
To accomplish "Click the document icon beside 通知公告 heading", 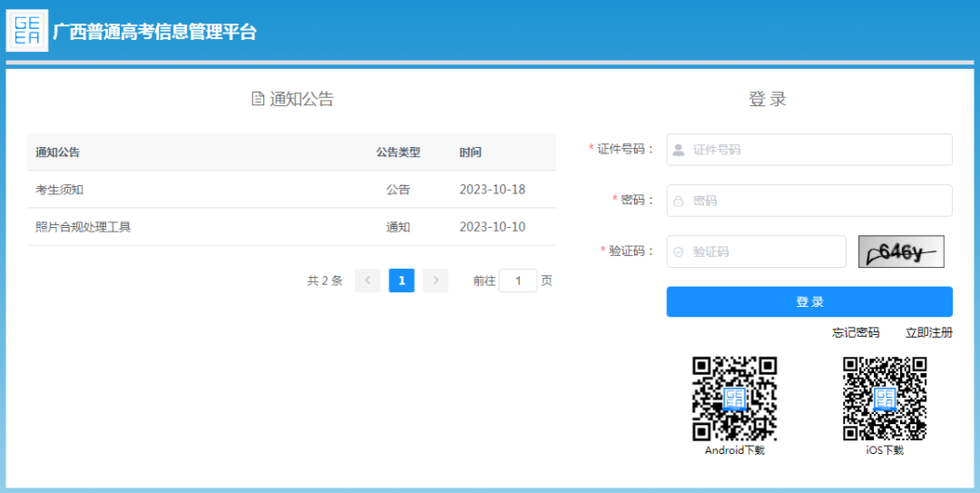I will (x=258, y=99).
